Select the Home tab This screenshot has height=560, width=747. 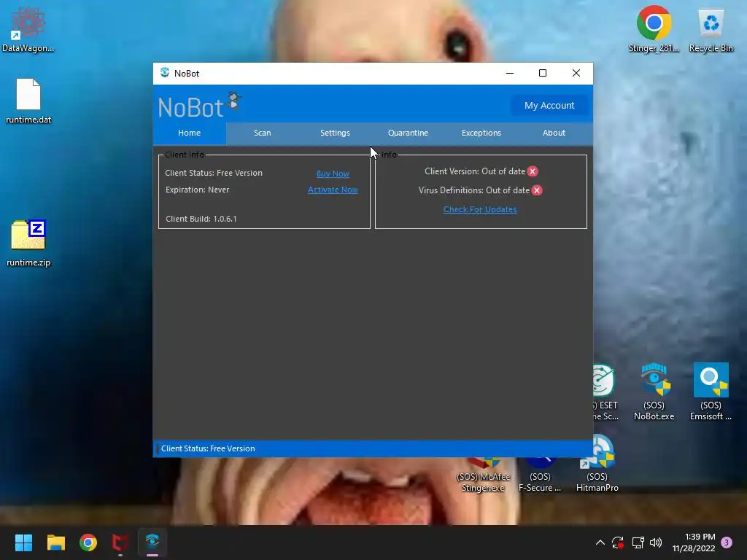(x=189, y=133)
